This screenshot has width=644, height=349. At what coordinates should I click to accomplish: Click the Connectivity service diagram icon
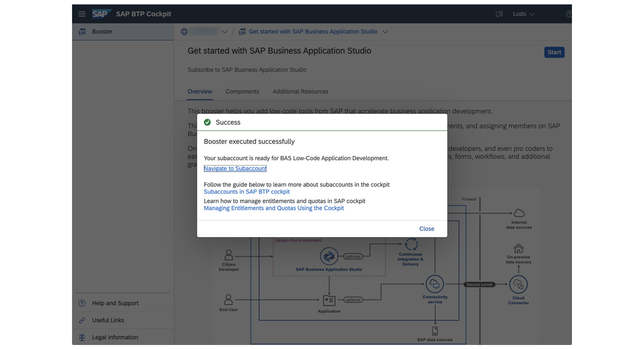[x=435, y=284]
